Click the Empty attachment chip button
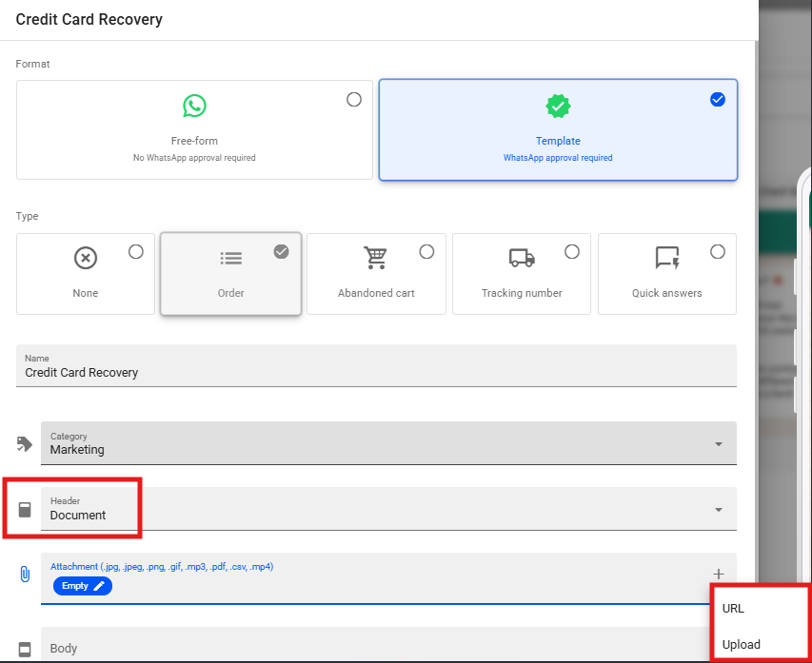 point(82,586)
